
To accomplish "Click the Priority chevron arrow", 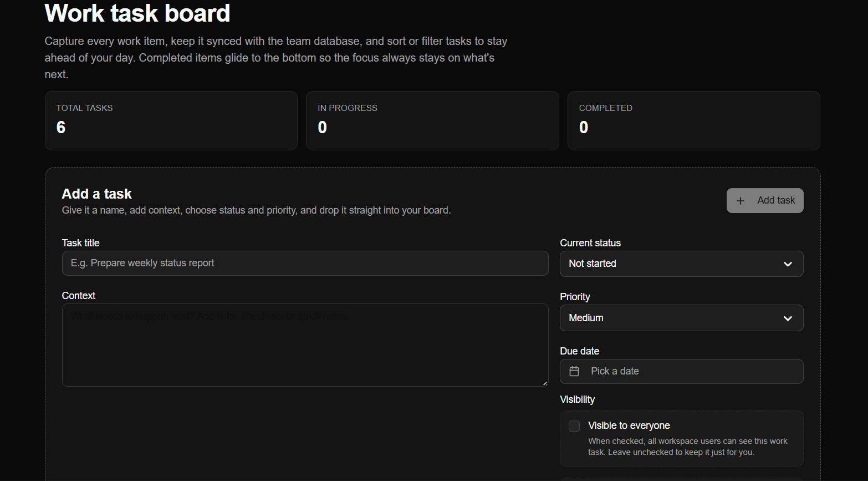I will (788, 318).
